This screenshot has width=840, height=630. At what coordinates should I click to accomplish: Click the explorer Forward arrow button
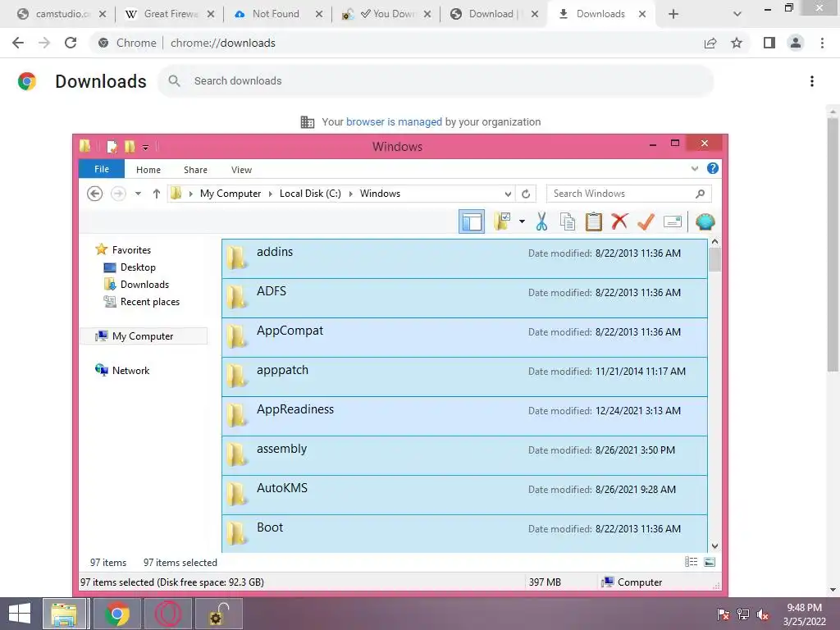[x=118, y=194]
